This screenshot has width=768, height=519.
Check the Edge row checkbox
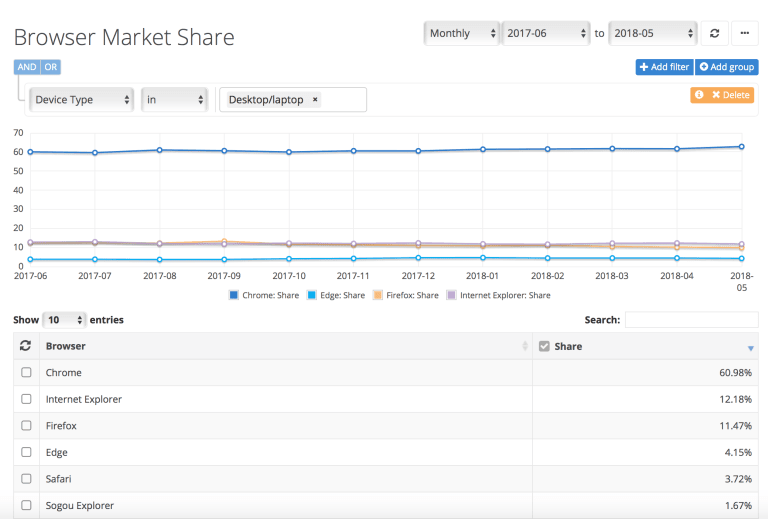coord(26,451)
